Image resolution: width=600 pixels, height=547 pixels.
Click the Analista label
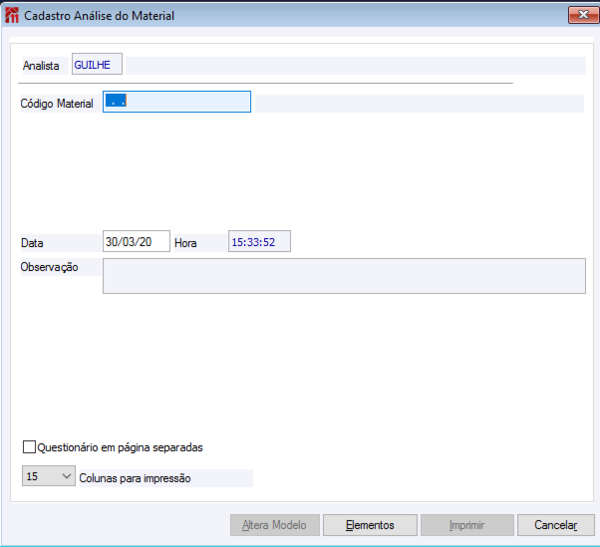pos(41,65)
